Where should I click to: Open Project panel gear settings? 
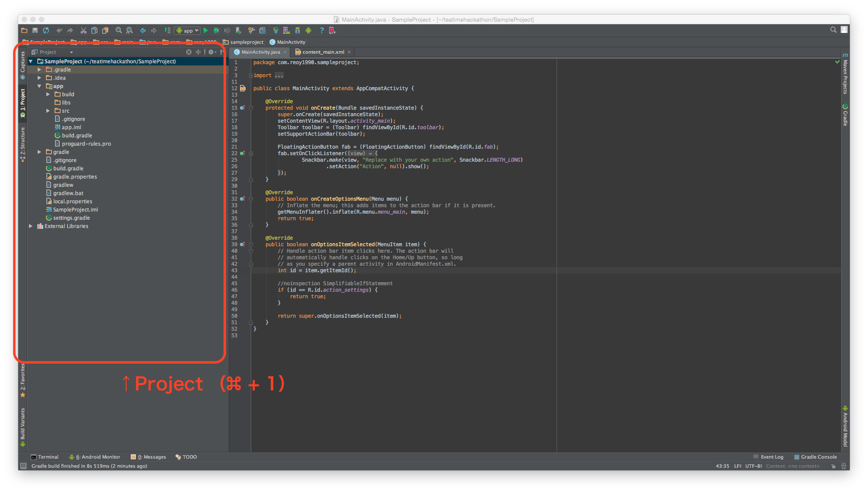click(x=211, y=52)
